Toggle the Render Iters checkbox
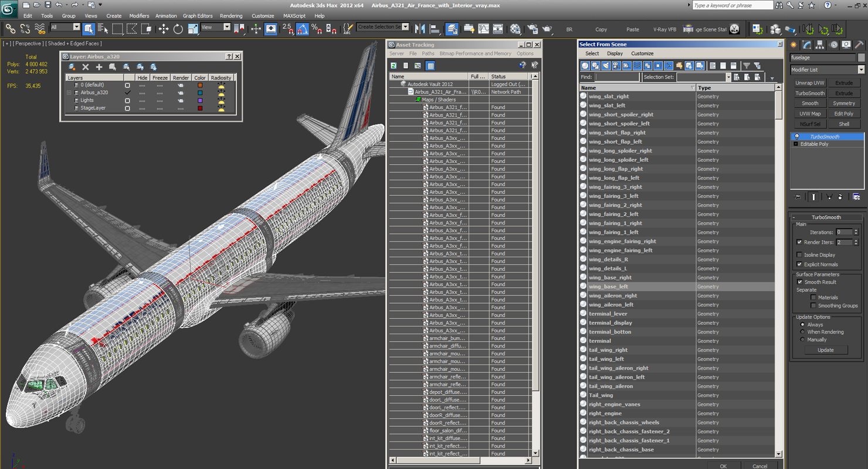The image size is (868, 469). coord(799,242)
